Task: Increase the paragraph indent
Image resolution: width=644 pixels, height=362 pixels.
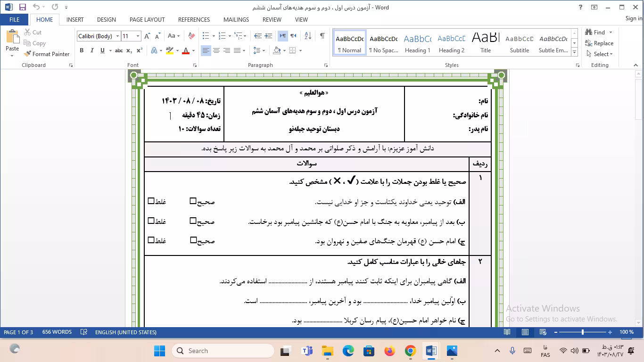Action: [268, 36]
